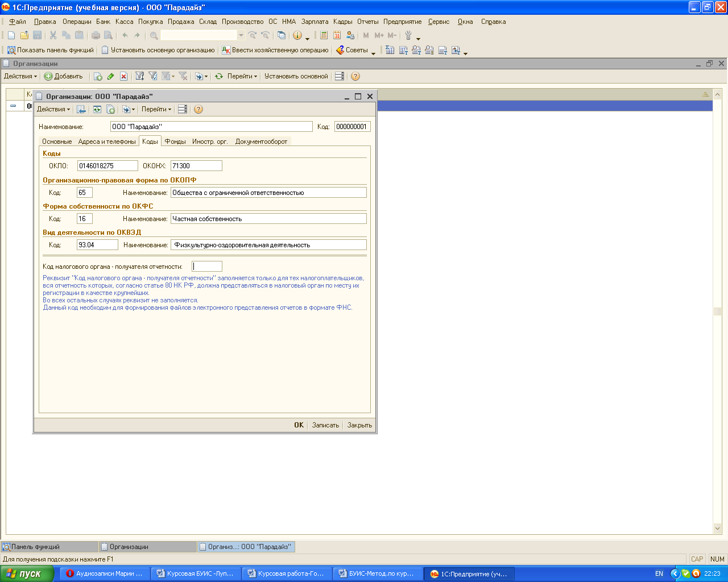The width and height of the screenshot is (728, 582).
Task: Click the Наименование field ООО "Парадайз"
Action: click(x=212, y=127)
